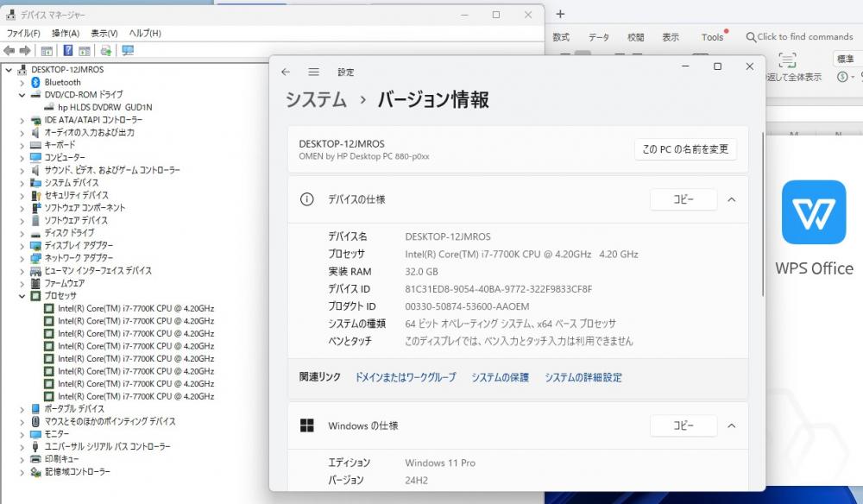
Task: Switch to the 校閲 tab in WPS
Action: click(x=636, y=37)
